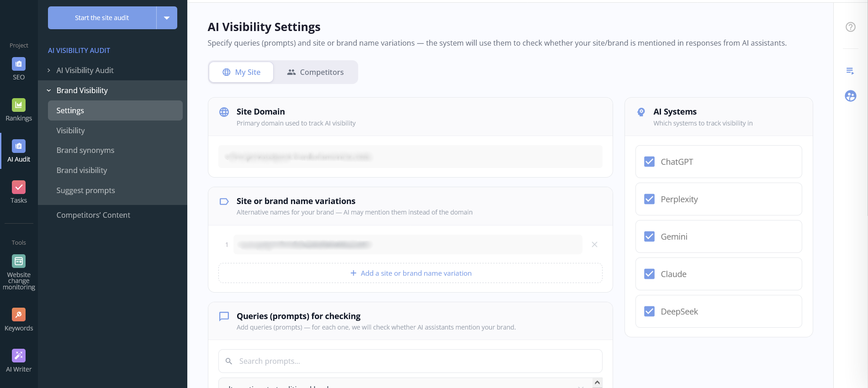
Task: Open Website change monitoring tool
Action: pos(19,261)
